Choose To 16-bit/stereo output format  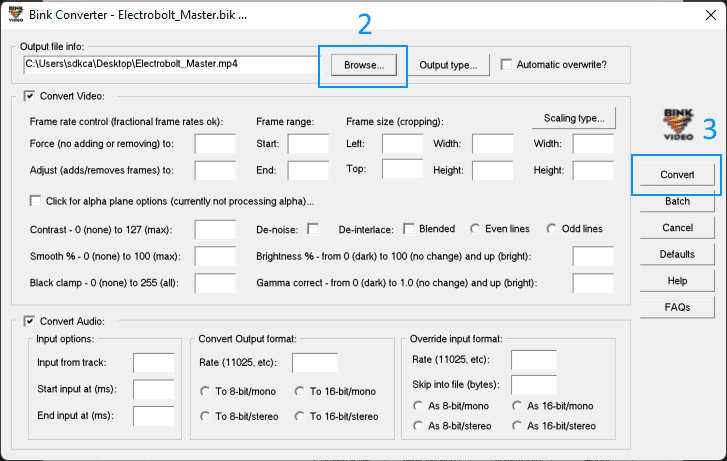300,416
